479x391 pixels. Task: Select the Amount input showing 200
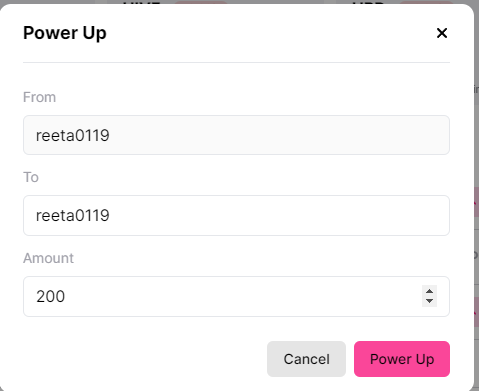(x=236, y=296)
